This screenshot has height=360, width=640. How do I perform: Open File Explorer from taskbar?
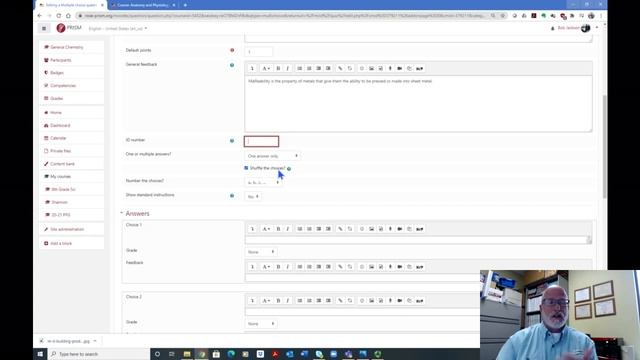tap(187, 354)
